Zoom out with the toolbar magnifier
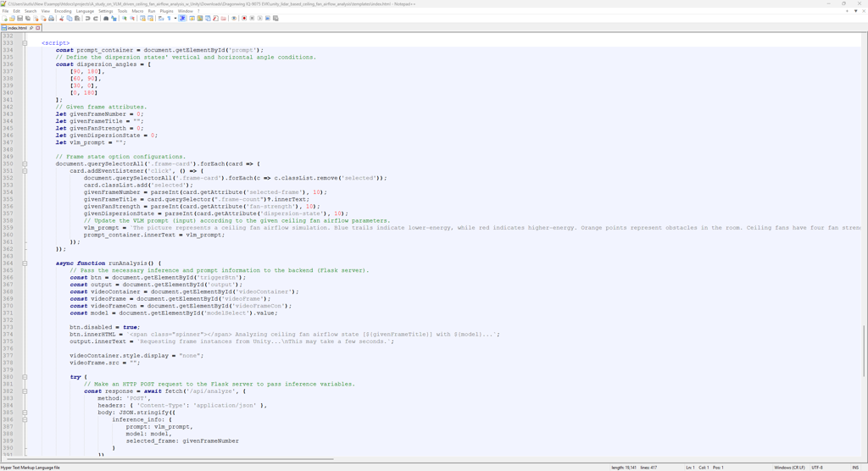The image size is (868, 471). 132,19
